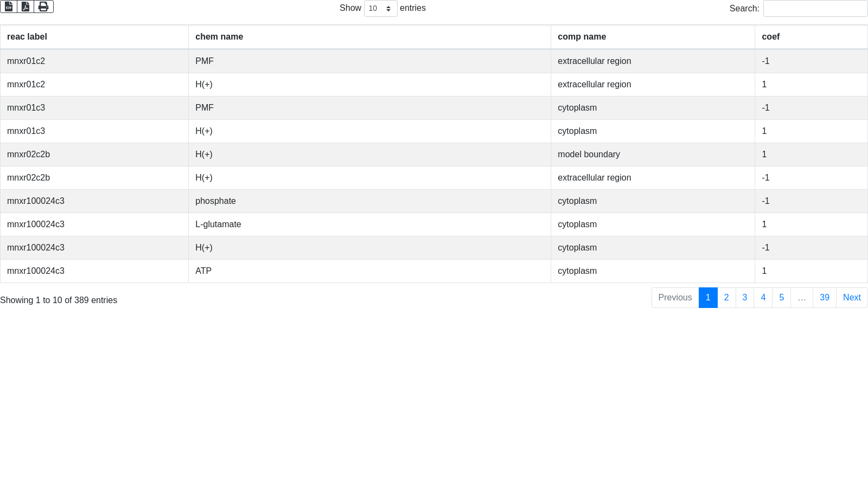Open page 5 of the table
Image resolution: width=868 pixels, height=488 pixels.
tap(781, 298)
